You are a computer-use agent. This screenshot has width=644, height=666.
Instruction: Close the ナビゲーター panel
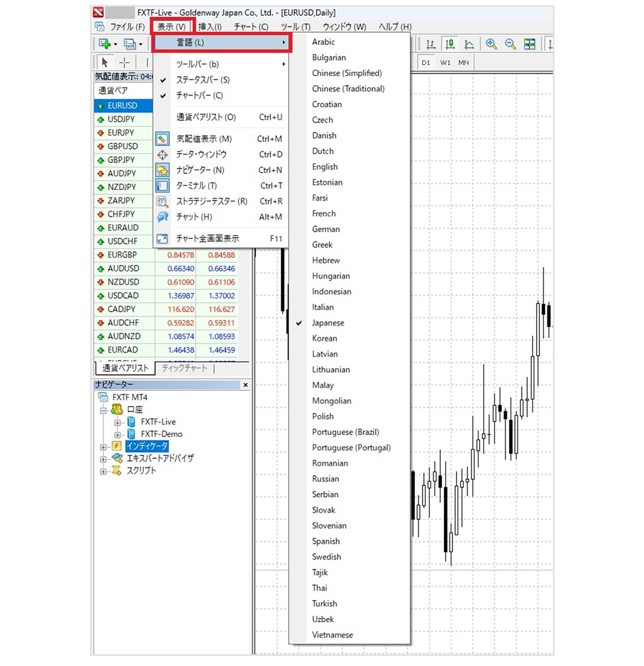tap(246, 385)
